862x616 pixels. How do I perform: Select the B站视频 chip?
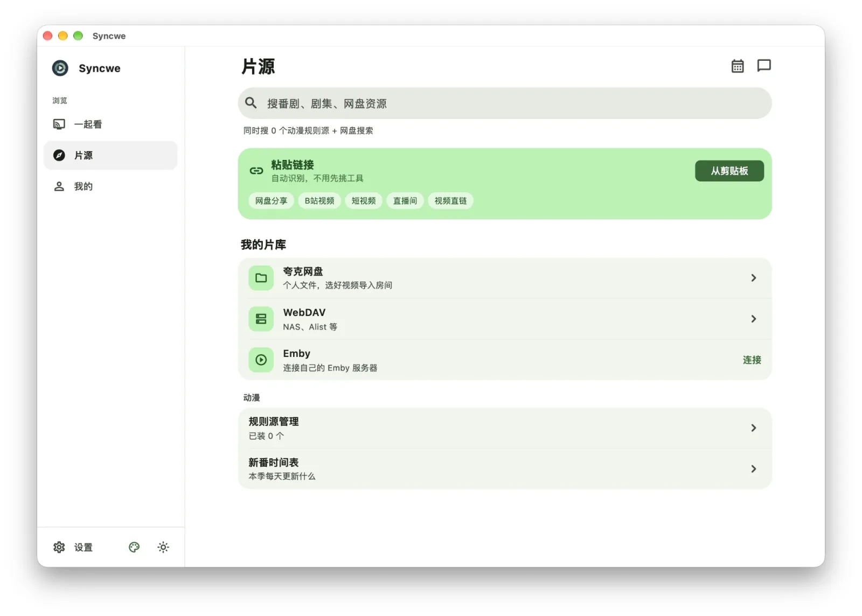point(319,201)
